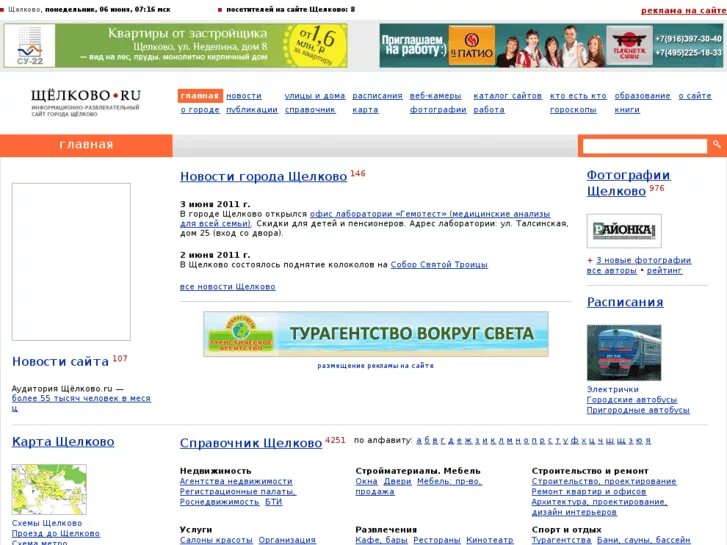Open каталог сайтов menu item
The height and width of the screenshot is (545, 727).
pos(508,96)
